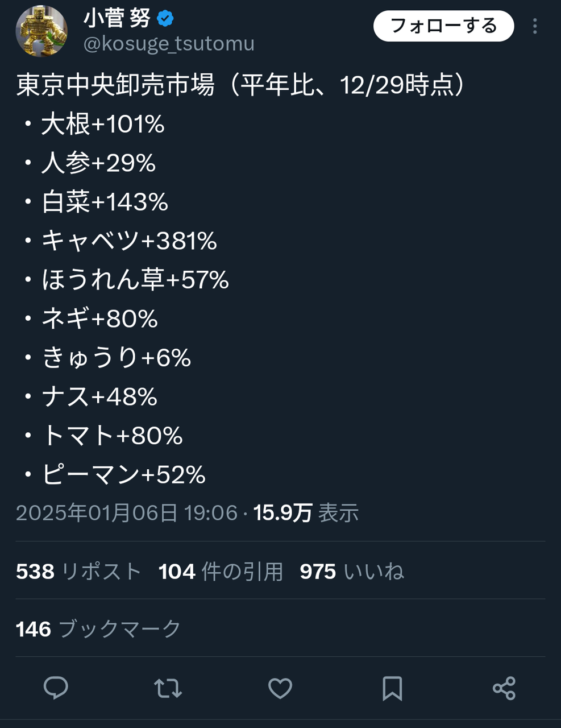
Task: Open the golden robot profile avatar
Action: click(41, 31)
